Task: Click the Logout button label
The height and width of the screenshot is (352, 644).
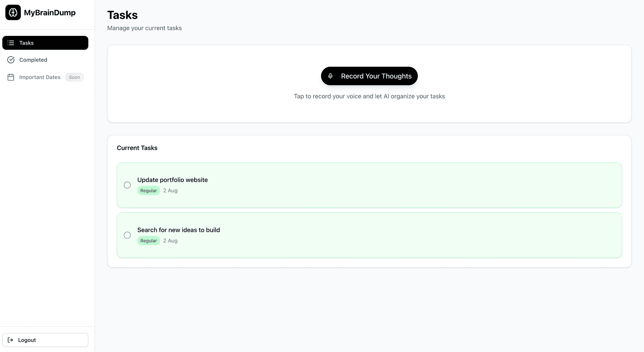Action: (27, 340)
